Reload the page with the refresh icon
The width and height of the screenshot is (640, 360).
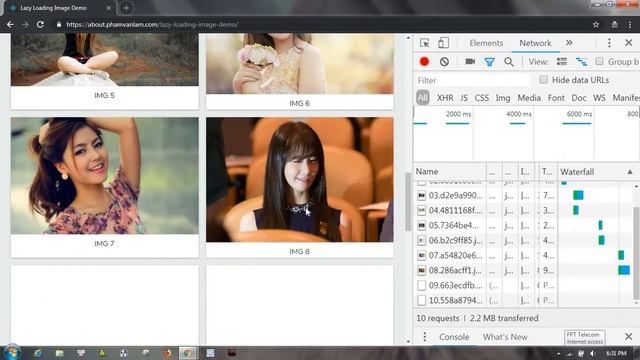(x=40, y=24)
